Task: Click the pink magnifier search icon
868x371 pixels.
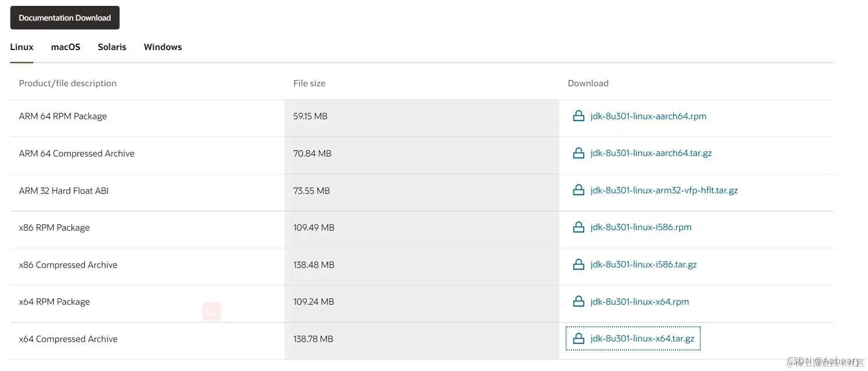Action: click(x=212, y=312)
